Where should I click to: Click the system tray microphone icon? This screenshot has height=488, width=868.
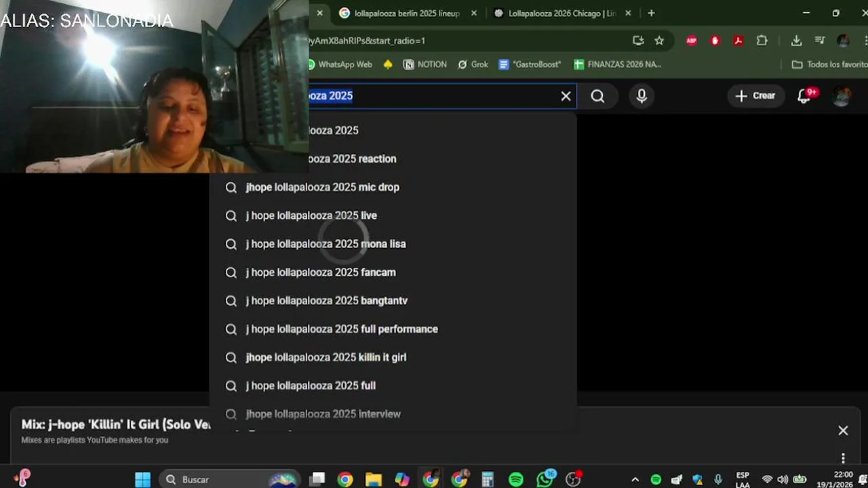coord(718,479)
